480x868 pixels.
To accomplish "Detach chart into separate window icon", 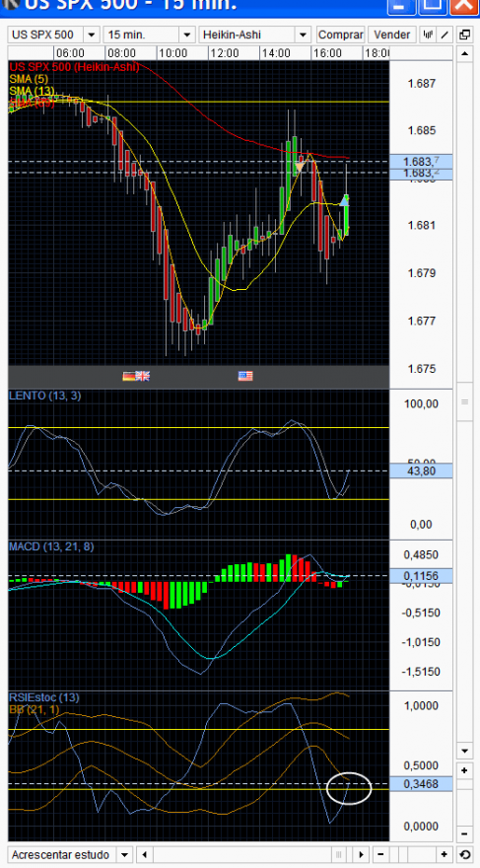I will (463, 35).
